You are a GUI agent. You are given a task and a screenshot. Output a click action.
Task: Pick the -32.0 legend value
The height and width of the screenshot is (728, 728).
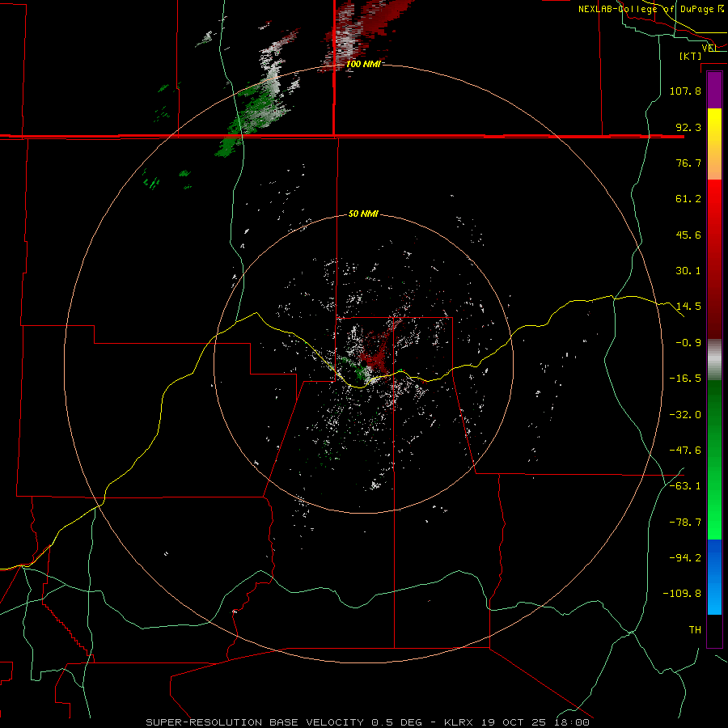point(685,415)
